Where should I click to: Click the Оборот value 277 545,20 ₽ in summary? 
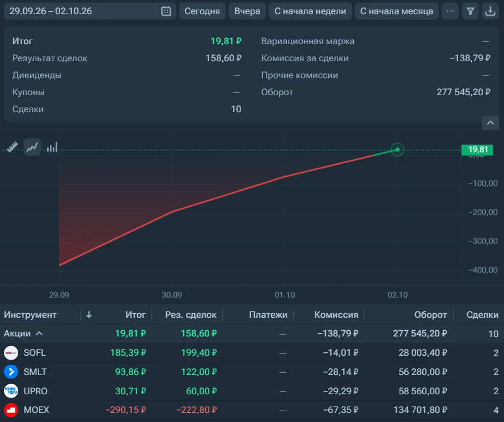[463, 92]
